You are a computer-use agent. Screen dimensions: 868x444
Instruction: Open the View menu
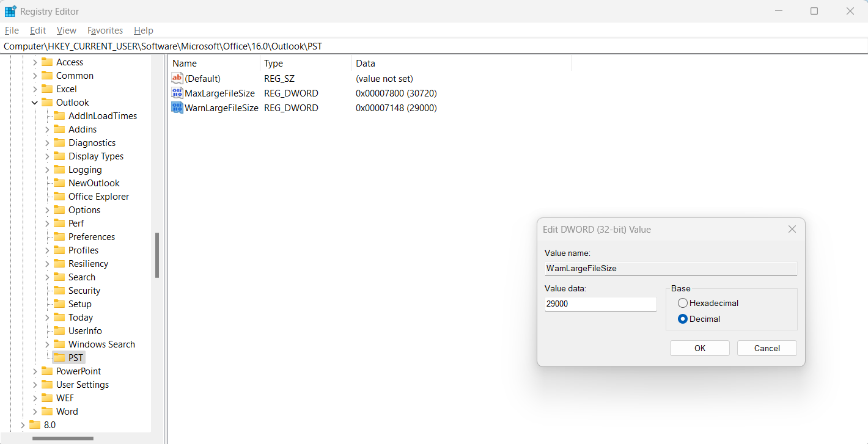(x=67, y=30)
